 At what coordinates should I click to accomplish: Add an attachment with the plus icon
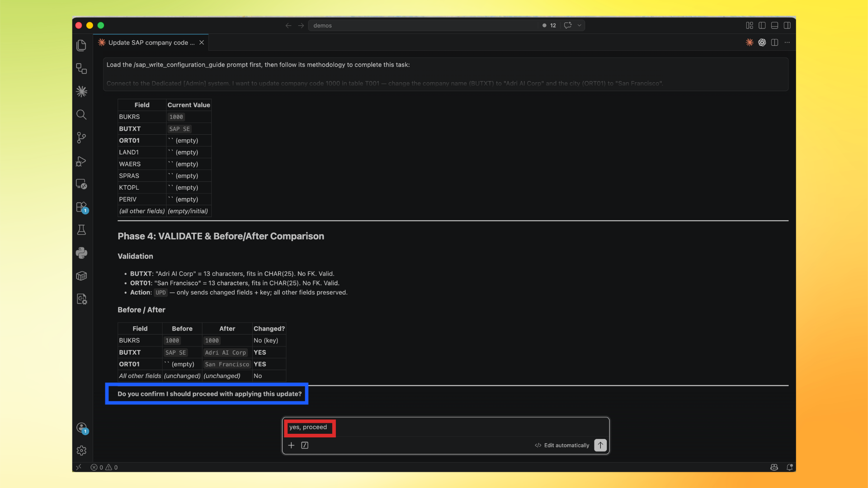(291, 445)
